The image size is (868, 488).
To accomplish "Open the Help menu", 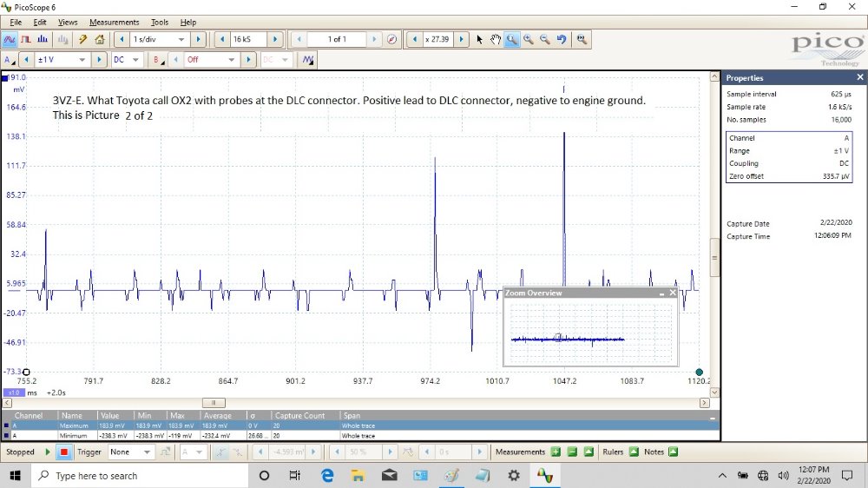I will click(188, 23).
